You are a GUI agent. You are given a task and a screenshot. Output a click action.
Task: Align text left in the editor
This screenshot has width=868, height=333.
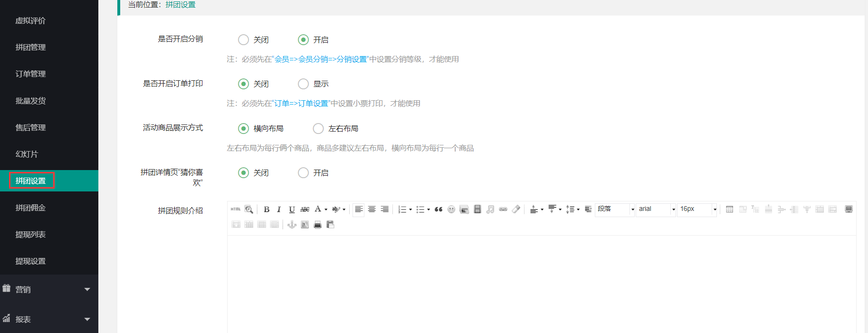[359, 209]
